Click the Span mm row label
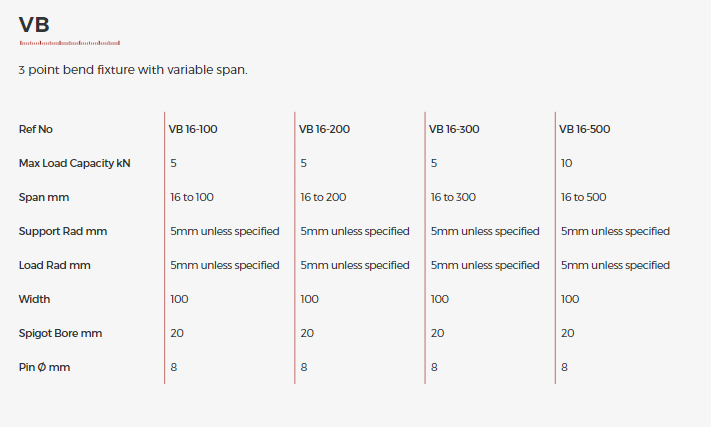711x427 pixels. point(44,197)
